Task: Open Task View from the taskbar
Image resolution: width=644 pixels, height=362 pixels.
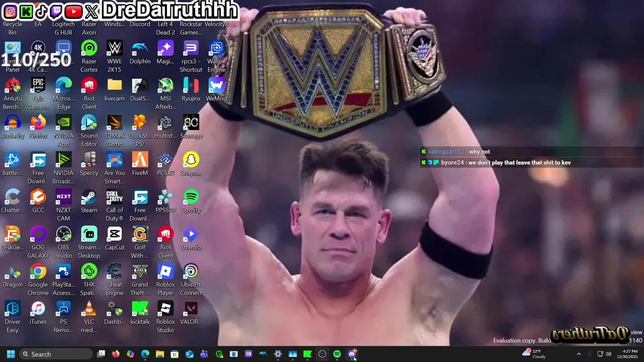Action: click(101, 354)
